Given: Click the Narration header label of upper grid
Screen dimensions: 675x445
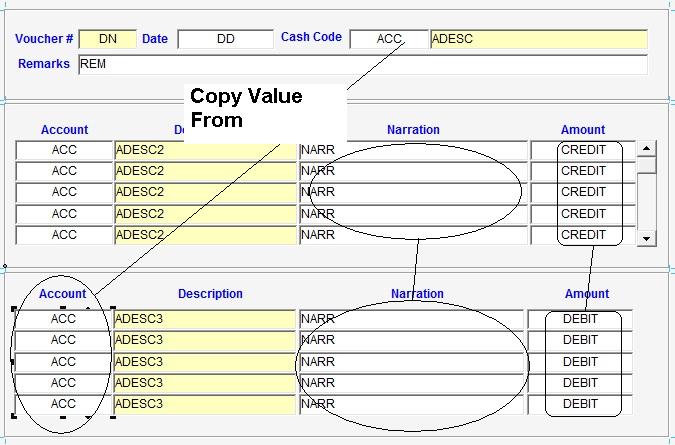Looking at the screenshot, I should pos(413,130).
